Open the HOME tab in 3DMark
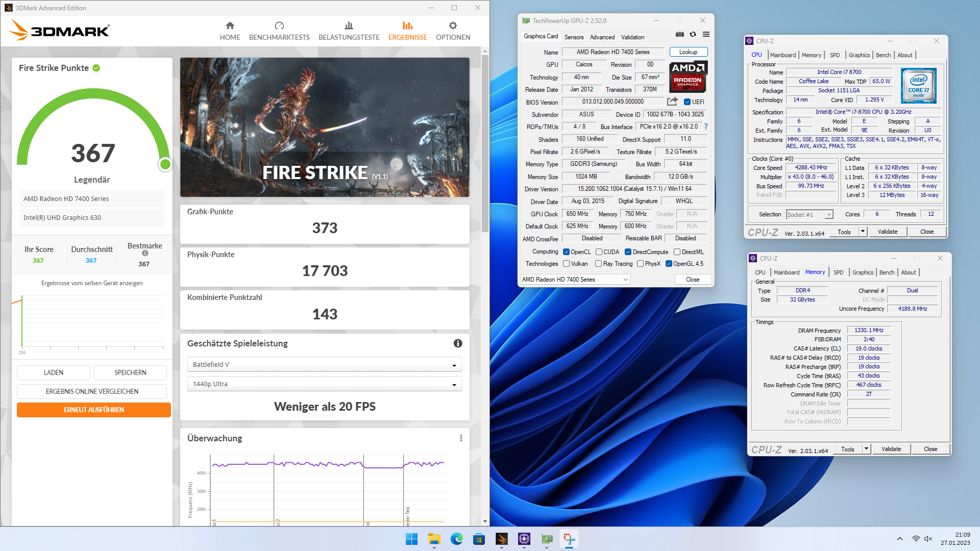 (230, 31)
